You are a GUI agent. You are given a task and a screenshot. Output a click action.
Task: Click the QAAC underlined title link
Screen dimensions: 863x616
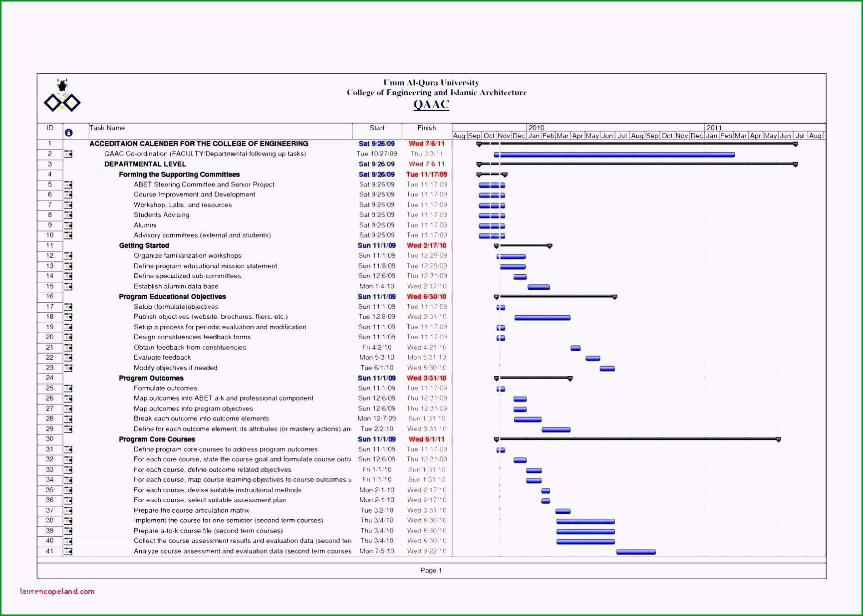pyautogui.click(x=431, y=105)
